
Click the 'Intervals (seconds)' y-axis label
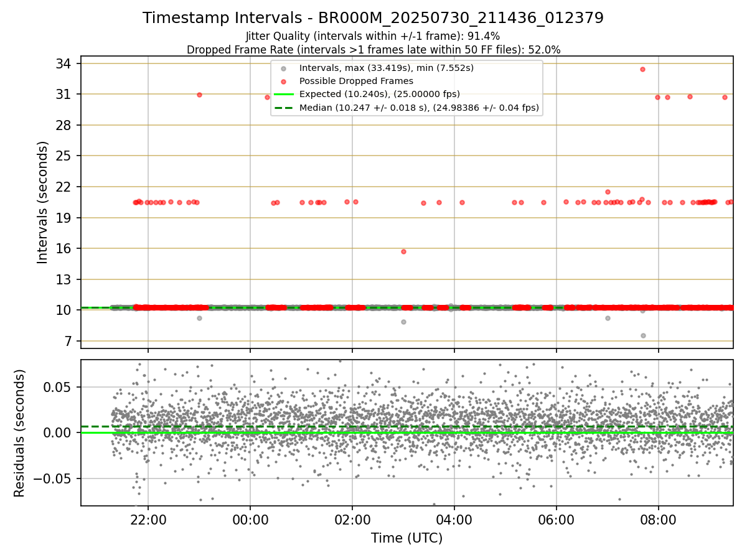(42, 202)
